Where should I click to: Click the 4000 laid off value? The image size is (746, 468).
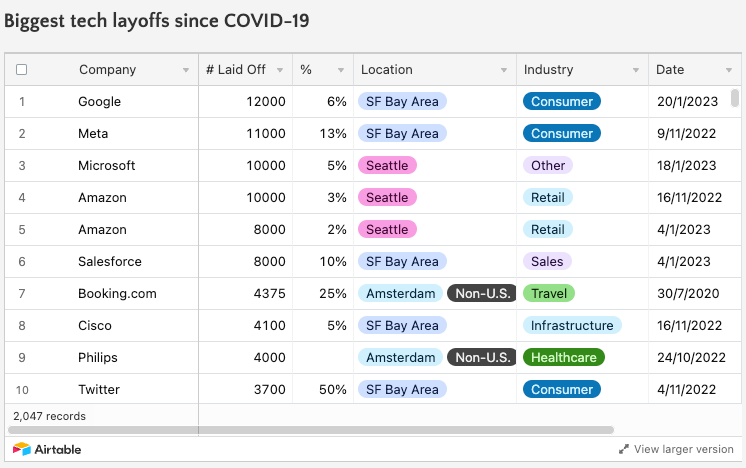pos(269,357)
